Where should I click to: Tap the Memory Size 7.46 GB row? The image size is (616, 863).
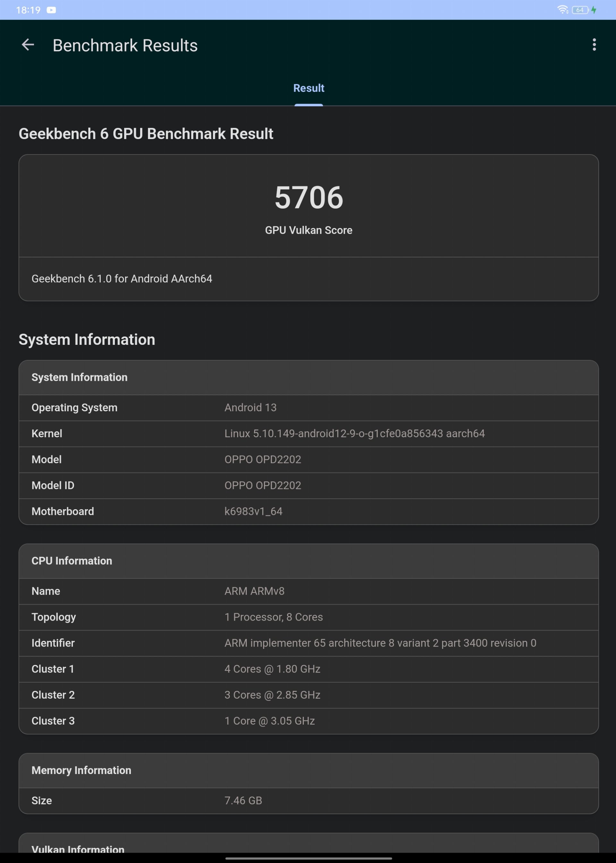point(308,800)
